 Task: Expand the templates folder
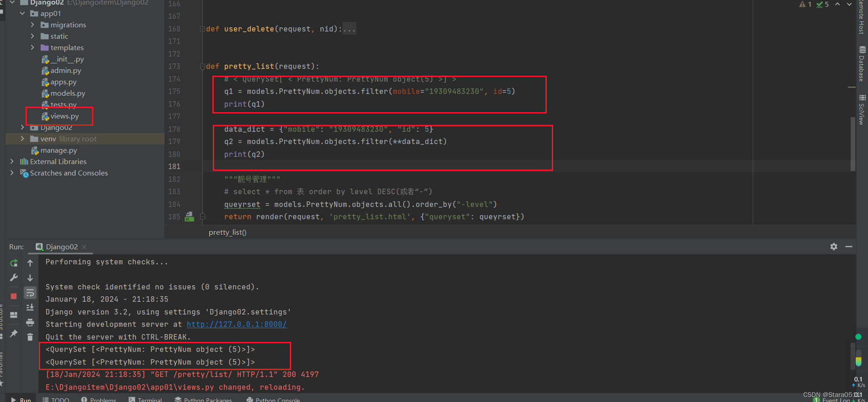pos(32,47)
